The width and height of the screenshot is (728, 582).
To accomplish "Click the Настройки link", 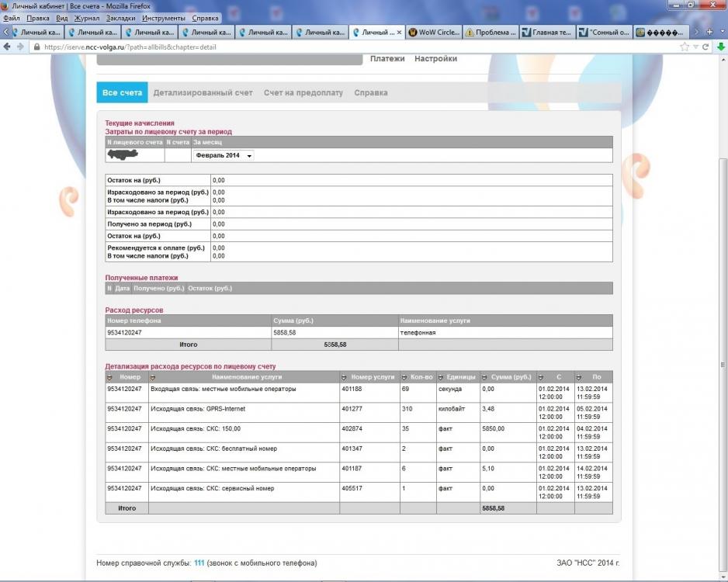I will [435, 59].
